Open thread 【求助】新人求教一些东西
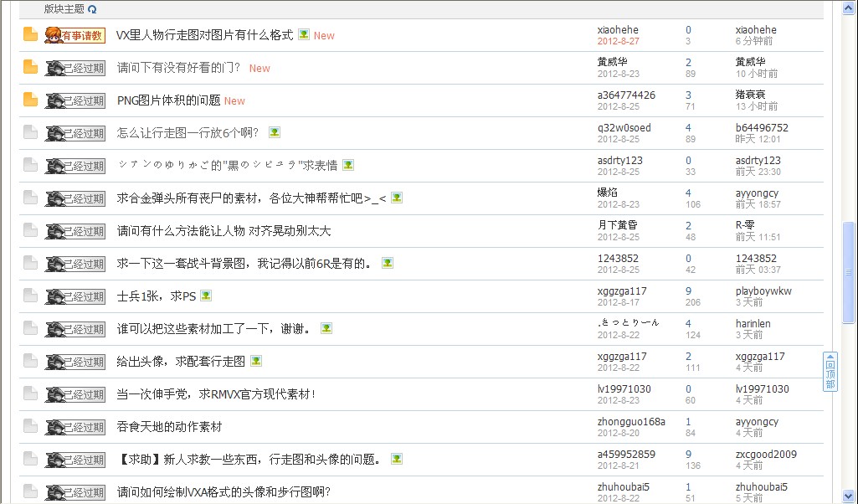 click(249, 459)
